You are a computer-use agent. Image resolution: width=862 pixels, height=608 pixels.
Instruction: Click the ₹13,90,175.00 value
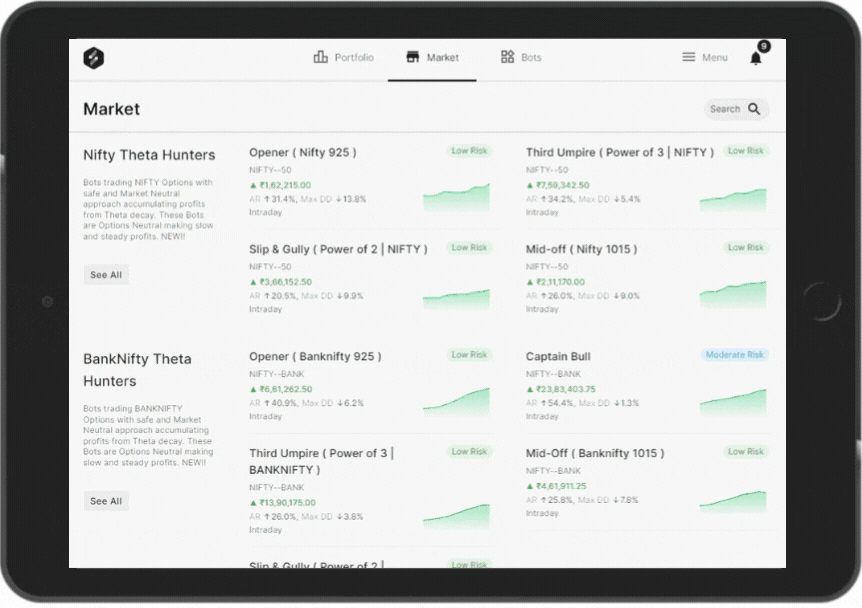288,502
